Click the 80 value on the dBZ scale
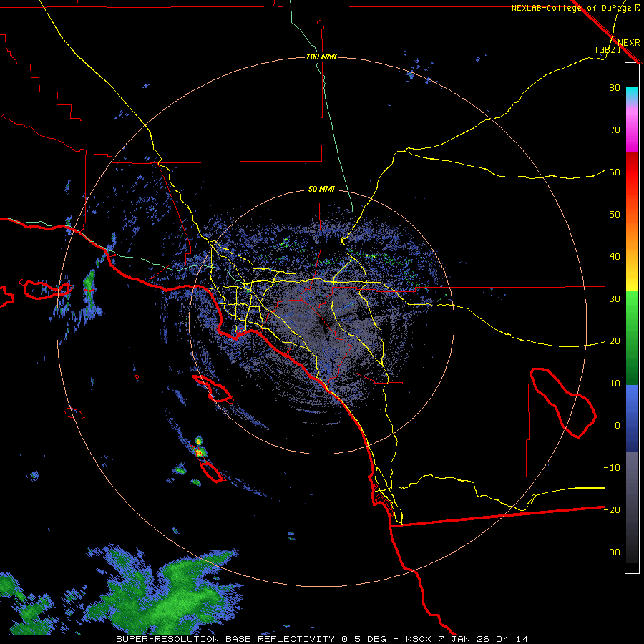Image resolution: width=644 pixels, height=644 pixels. (615, 87)
